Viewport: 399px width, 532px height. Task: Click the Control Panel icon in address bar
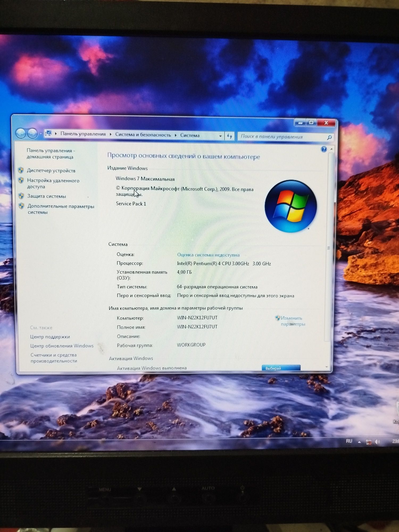(x=48, y=133)
